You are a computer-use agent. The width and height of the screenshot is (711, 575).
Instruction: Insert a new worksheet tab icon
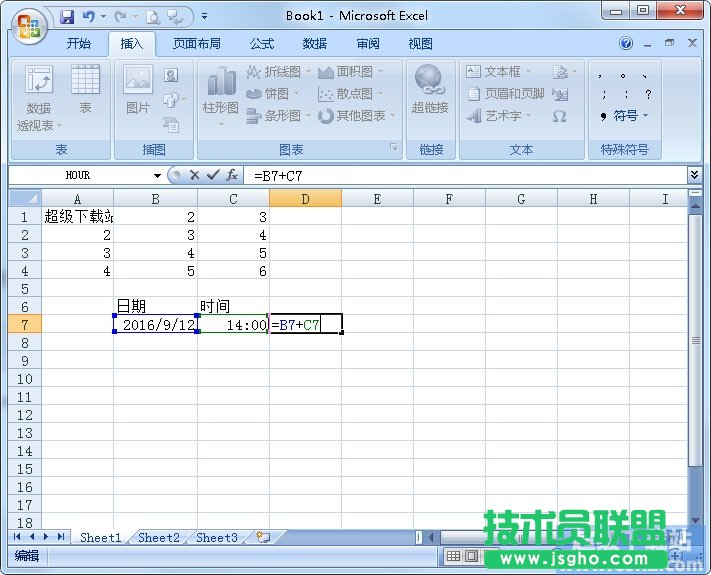[263, 537]
